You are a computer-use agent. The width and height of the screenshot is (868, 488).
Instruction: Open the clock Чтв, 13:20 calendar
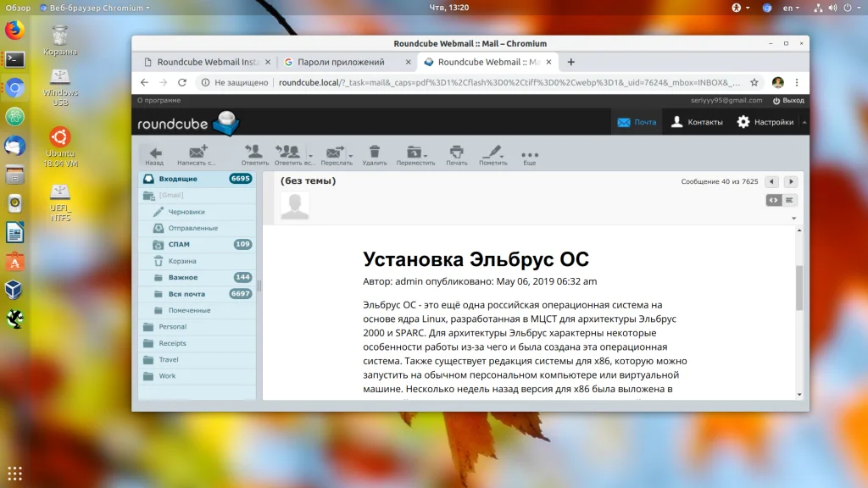pos(449,8)
